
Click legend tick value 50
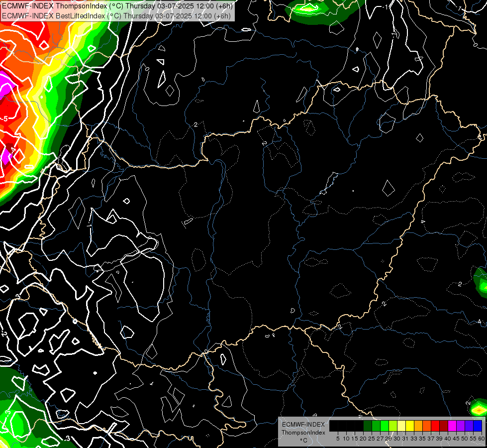tap(465, 439)
